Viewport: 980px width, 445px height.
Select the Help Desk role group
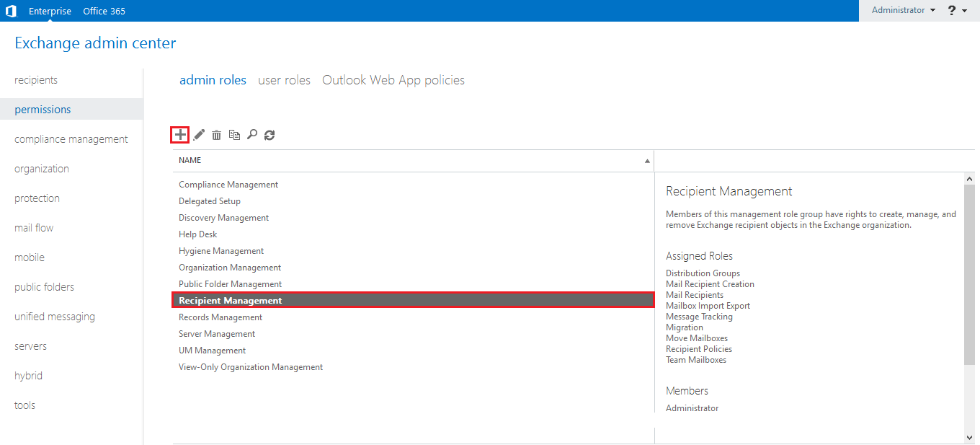(198, 234)
